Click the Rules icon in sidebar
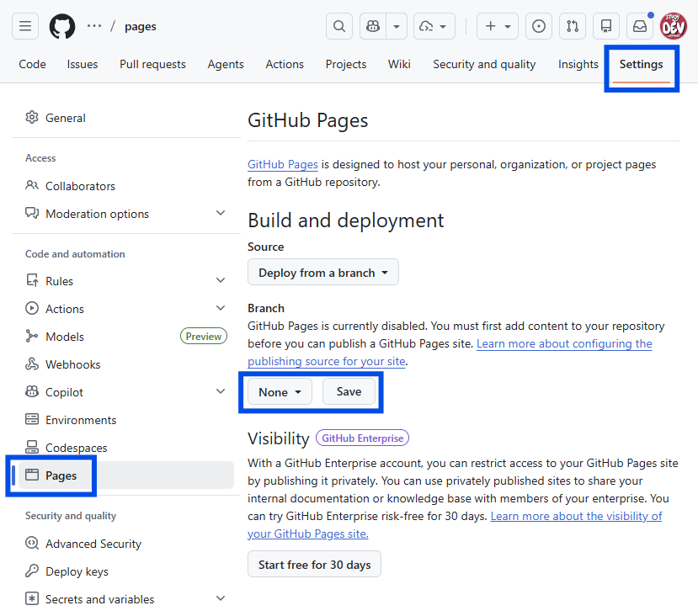Screen dimensions: 698x616 [32, 280]
